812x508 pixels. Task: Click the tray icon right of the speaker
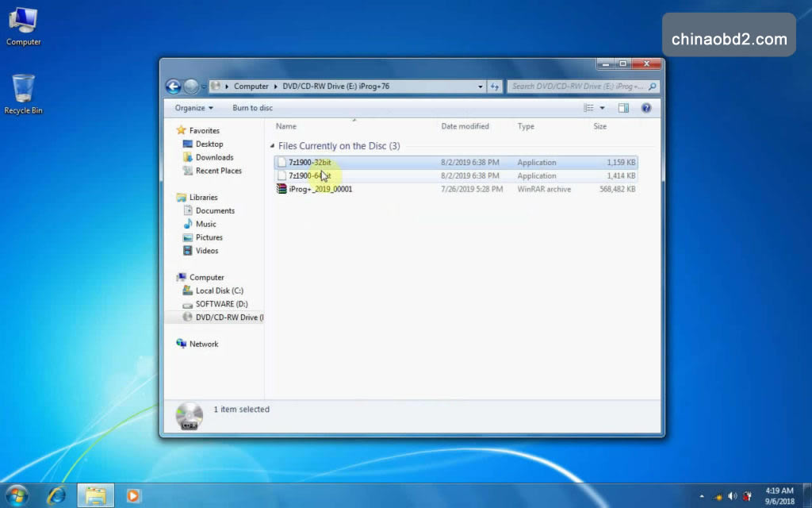[747, 496]
